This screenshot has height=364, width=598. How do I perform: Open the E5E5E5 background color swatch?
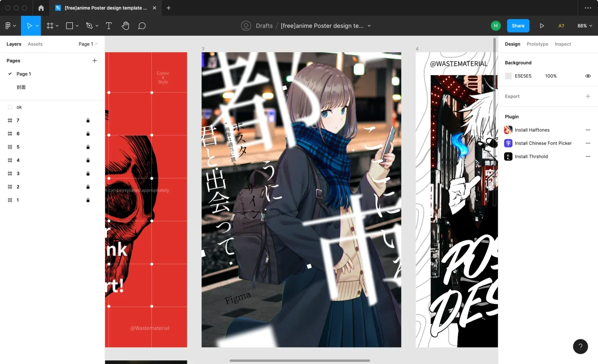coord(508,76)
